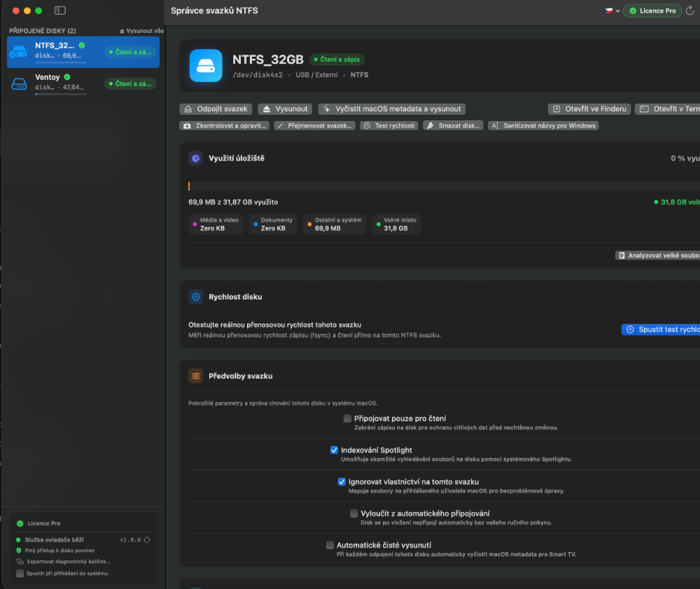Click the refresh icon next to v1.0.0
700x589 pixels.
[147, 540]
